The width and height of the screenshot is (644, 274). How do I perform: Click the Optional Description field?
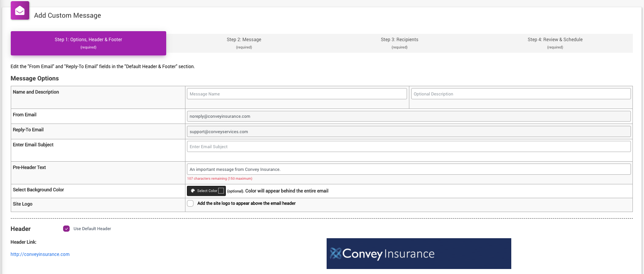click(521, 94)
